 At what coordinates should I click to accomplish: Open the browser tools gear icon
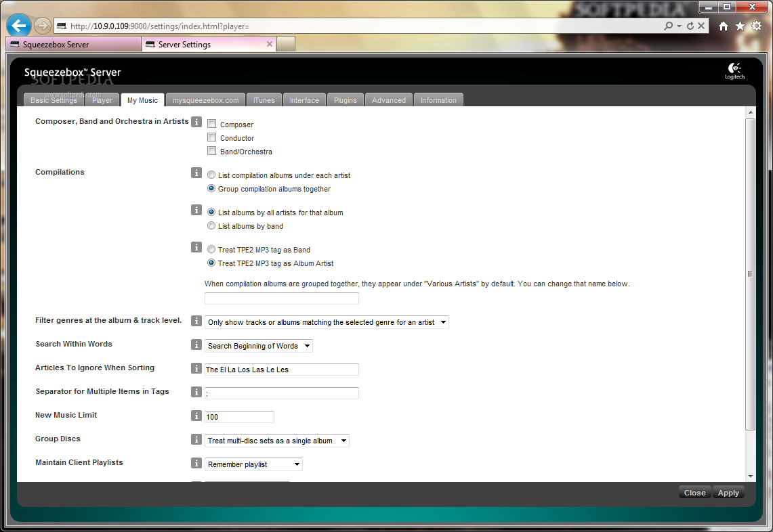(x=756, y=26)
